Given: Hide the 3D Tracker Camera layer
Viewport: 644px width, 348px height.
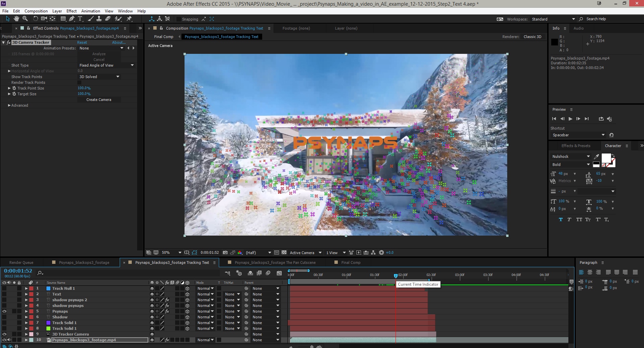Looking at the screenshot, I should (4, 334).
